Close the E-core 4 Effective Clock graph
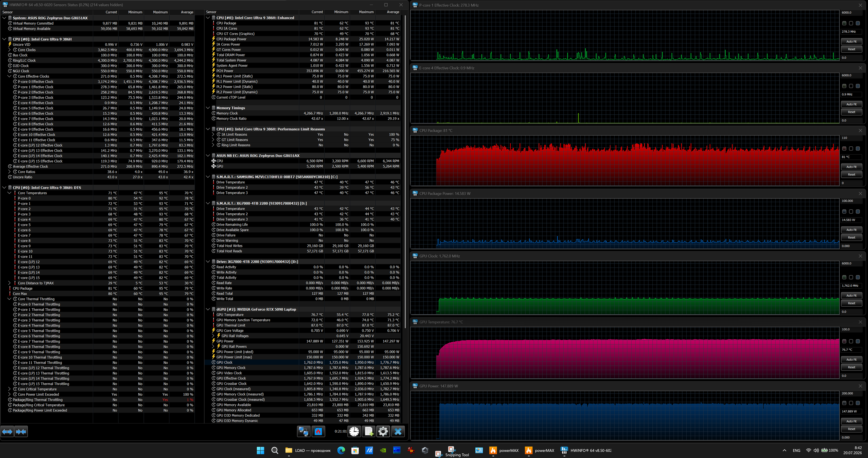Screen dimensions: 868x458 [860, 68]
